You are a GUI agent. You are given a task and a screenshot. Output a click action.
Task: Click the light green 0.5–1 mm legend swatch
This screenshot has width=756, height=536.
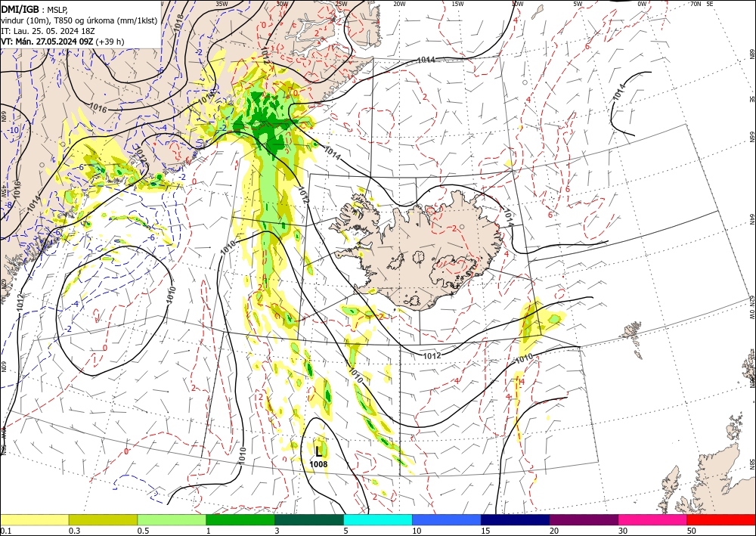(172, 519)
